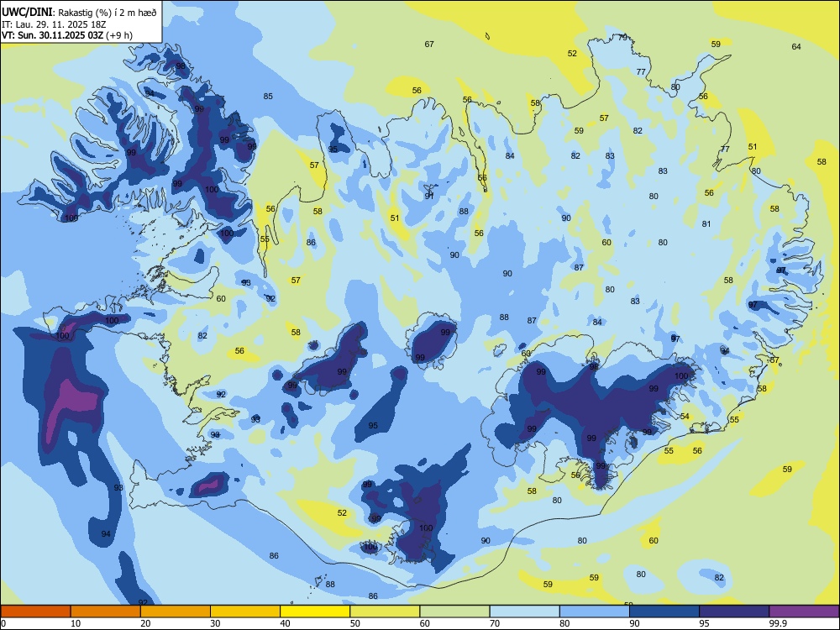The width and height of the screenshot is (840, 630).
Task: Click the map value '79' on the northeast peninsula
Action: click(x=622, y=38)
